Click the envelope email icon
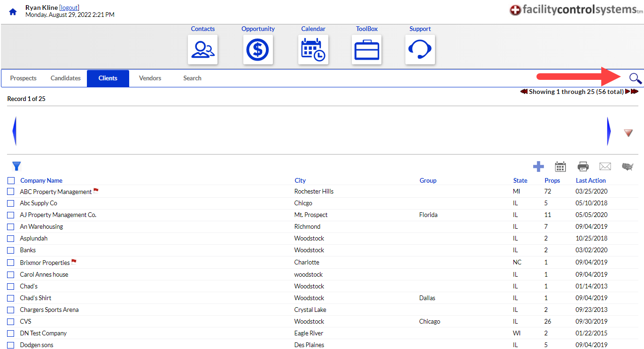644x349 pixels. coord(605,166)
